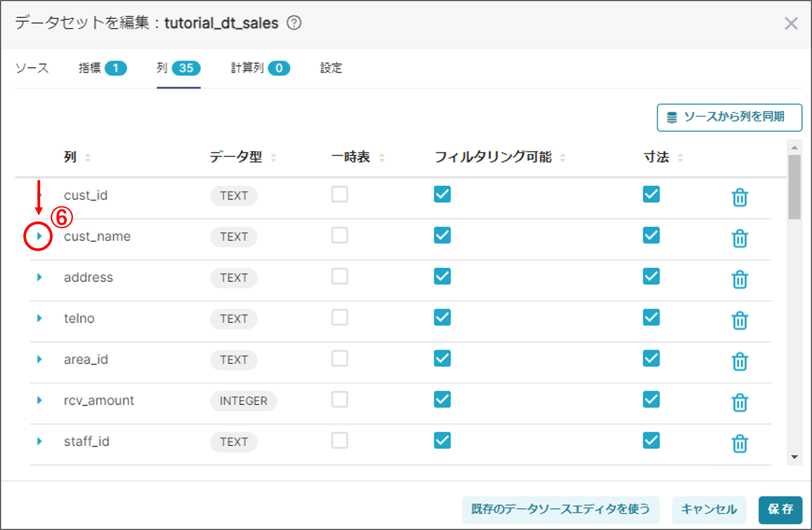Enable 一時表 checkbox for address
Viewport: 812px width, 530px height.
(x=340, y=276)
